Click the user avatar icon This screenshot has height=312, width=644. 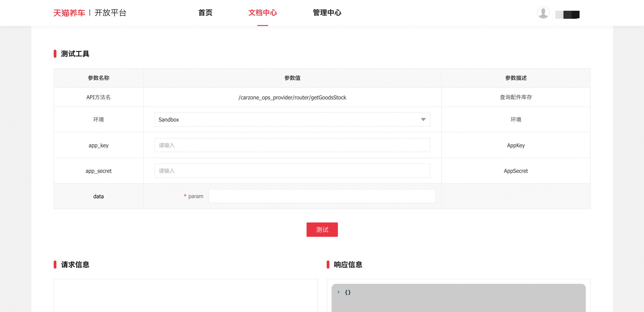tap(543, 13)
